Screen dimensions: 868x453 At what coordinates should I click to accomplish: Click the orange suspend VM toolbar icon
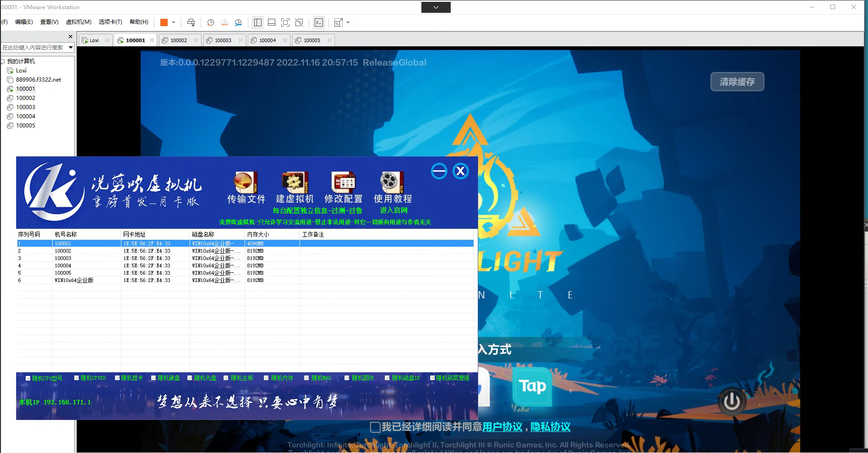click(x=164, y=22)
